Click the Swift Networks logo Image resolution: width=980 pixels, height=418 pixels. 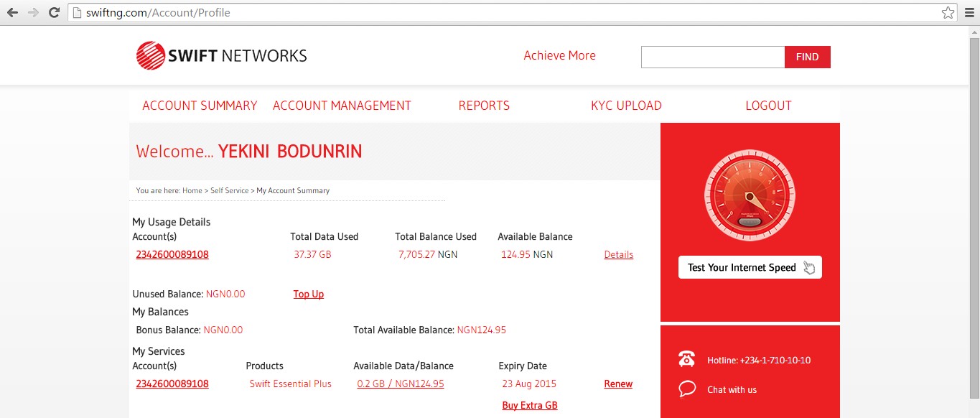[x=220, y=55]
